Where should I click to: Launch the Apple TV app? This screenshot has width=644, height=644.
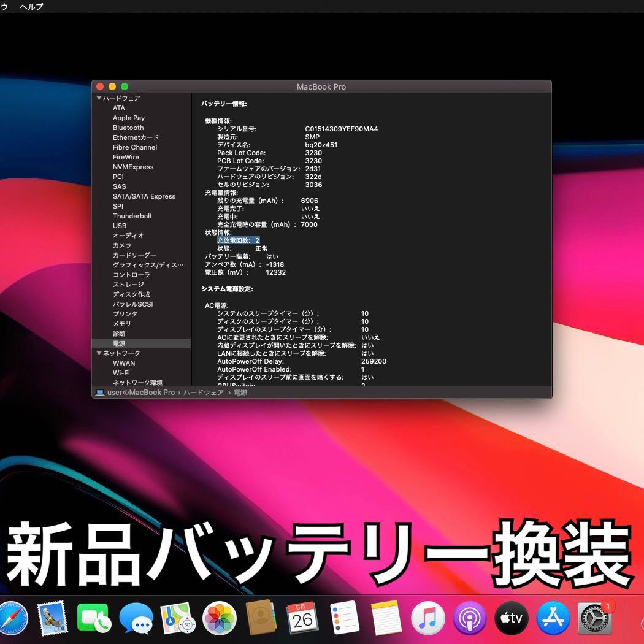coord(512,618)
